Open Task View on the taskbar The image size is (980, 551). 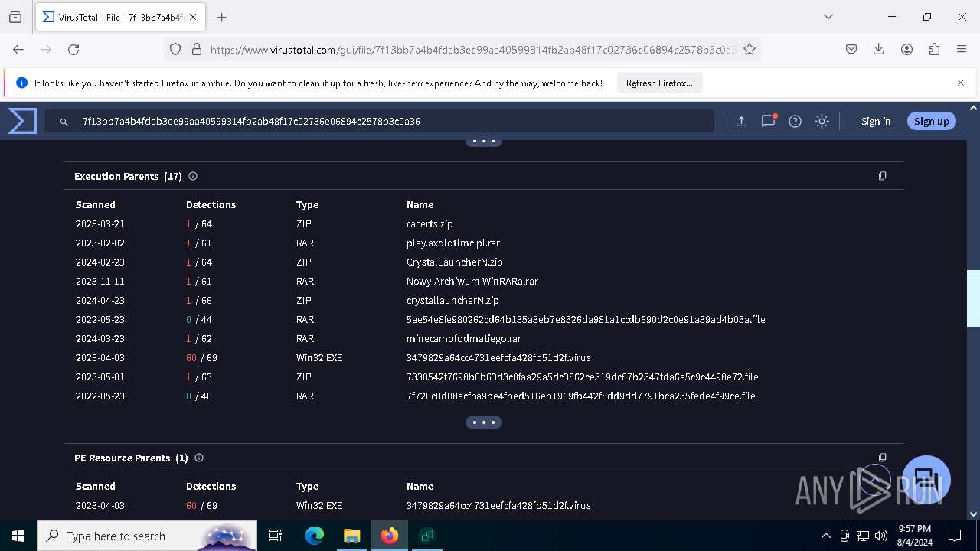[x=276, y=536]
